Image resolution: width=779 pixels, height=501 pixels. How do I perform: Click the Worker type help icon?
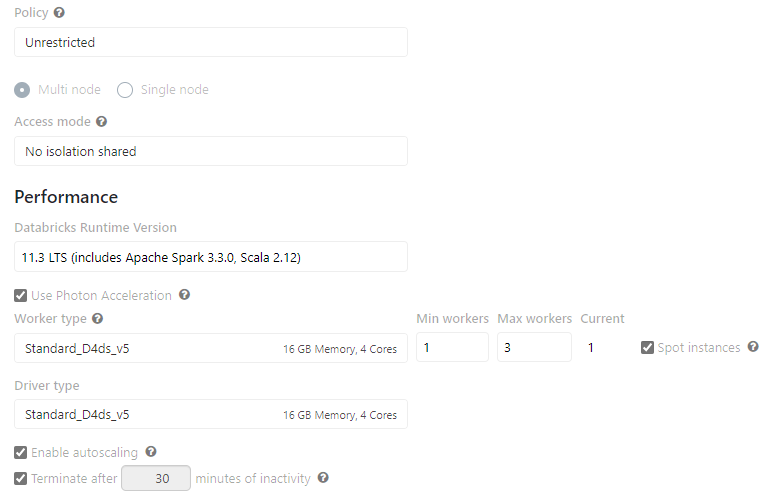[97, 319]
